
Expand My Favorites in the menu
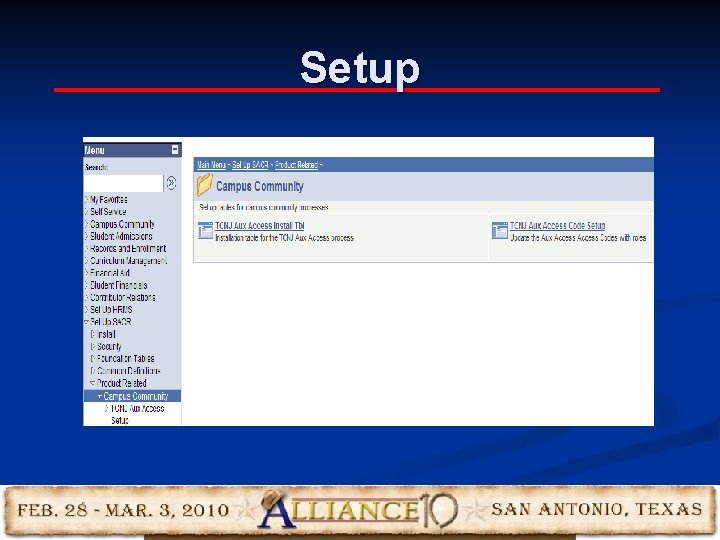click(108, 200)
